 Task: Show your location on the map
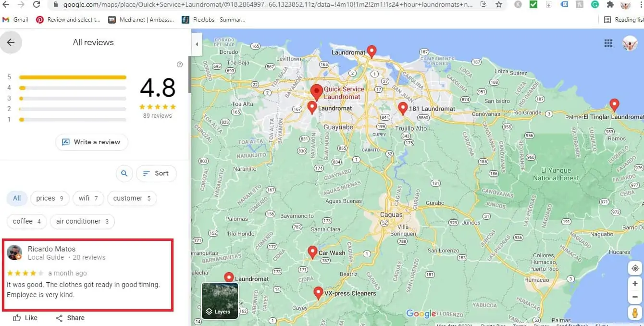tap(635, 268)
